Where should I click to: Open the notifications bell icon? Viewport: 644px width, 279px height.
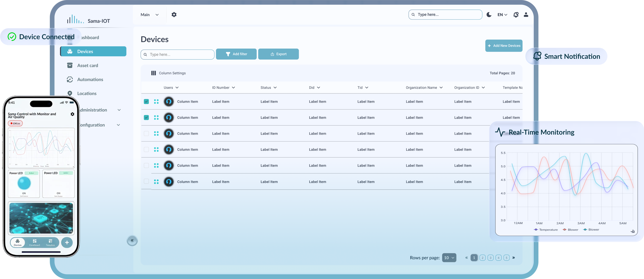516,14
